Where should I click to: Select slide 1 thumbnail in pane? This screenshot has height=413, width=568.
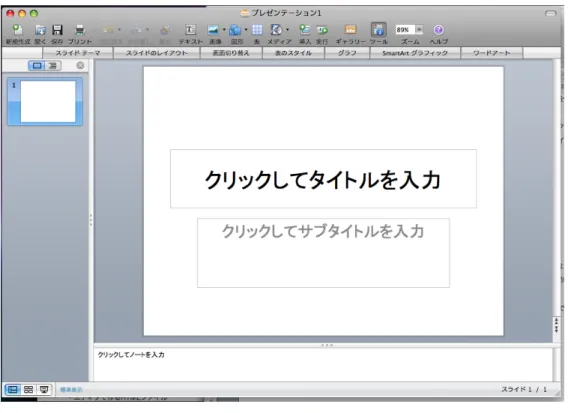pyautogui.click(x=45, y=101)
